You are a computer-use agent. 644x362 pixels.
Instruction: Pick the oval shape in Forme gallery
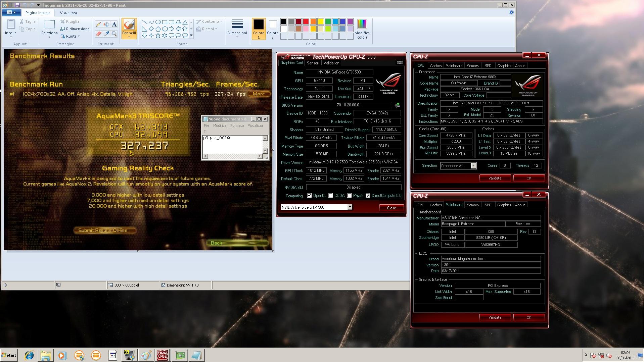click(x=158, y=22)
